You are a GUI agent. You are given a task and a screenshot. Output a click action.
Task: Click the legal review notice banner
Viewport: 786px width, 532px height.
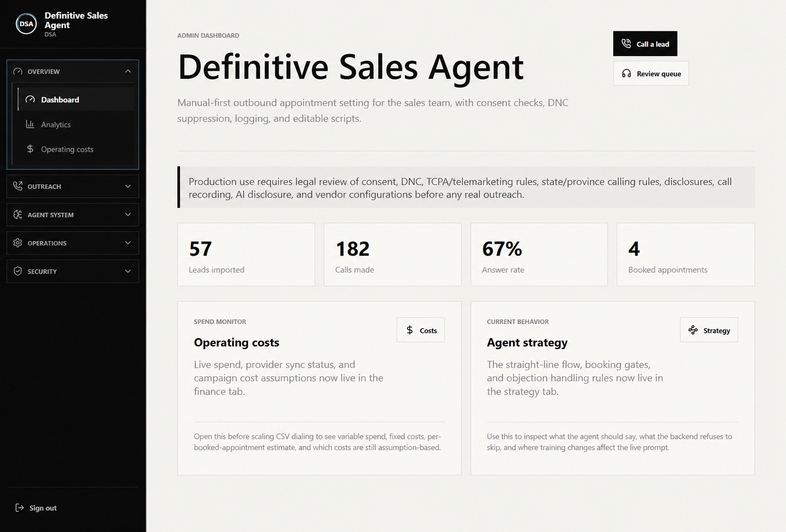466,187
